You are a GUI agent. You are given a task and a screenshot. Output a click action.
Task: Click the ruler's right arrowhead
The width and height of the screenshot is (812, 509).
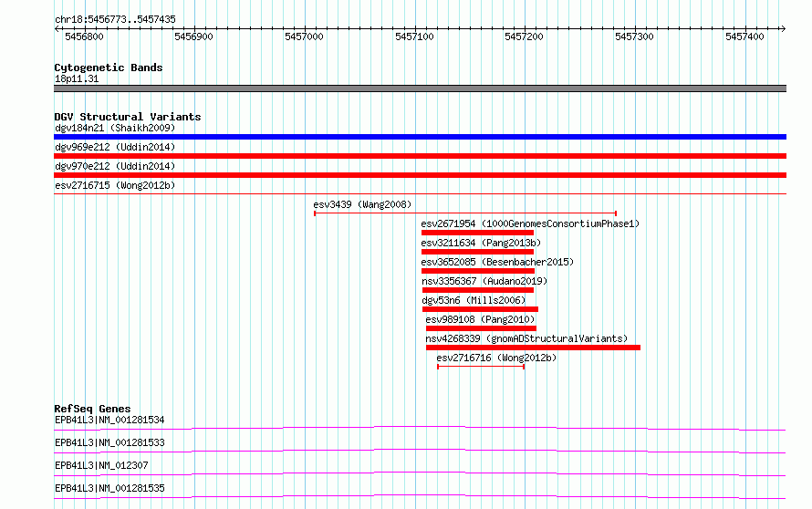point(784,28)
